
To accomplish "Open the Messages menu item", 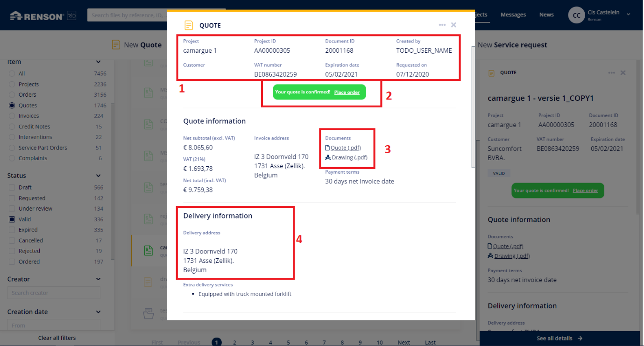I will [x=513, y=15].
